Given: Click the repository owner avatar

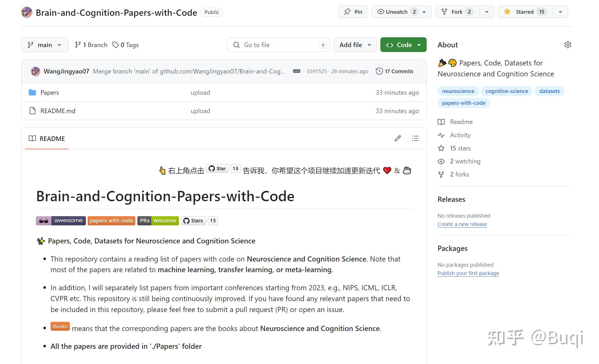Looking at the screenshot, I should [x=27, y=12].
